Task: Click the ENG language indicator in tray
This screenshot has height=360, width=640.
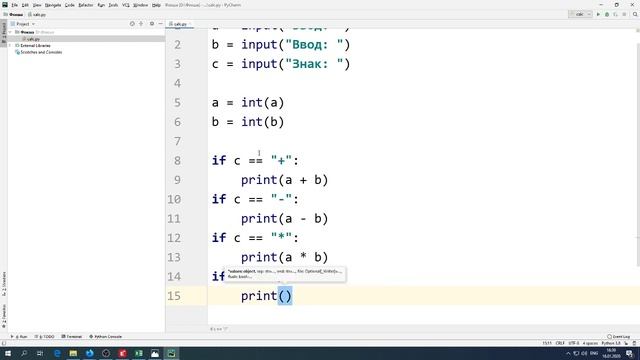Action: pyautogui.click(x=594, y=353)
